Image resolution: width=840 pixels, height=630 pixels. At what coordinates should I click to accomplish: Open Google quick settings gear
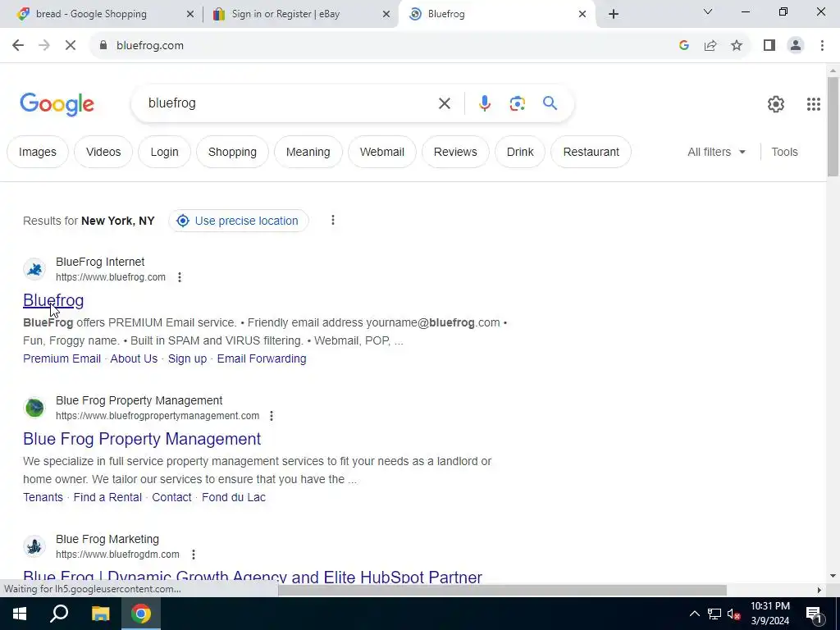click(776, 104)
